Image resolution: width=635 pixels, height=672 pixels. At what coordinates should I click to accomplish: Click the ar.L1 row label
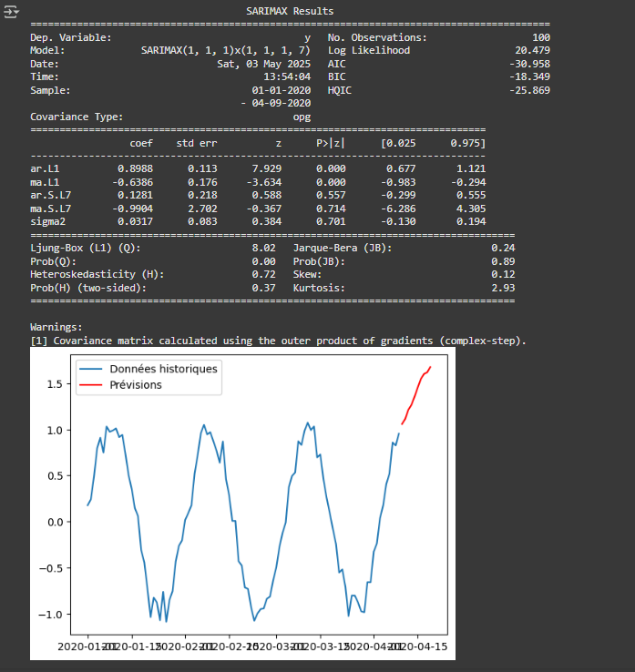(x=45, y=168)
